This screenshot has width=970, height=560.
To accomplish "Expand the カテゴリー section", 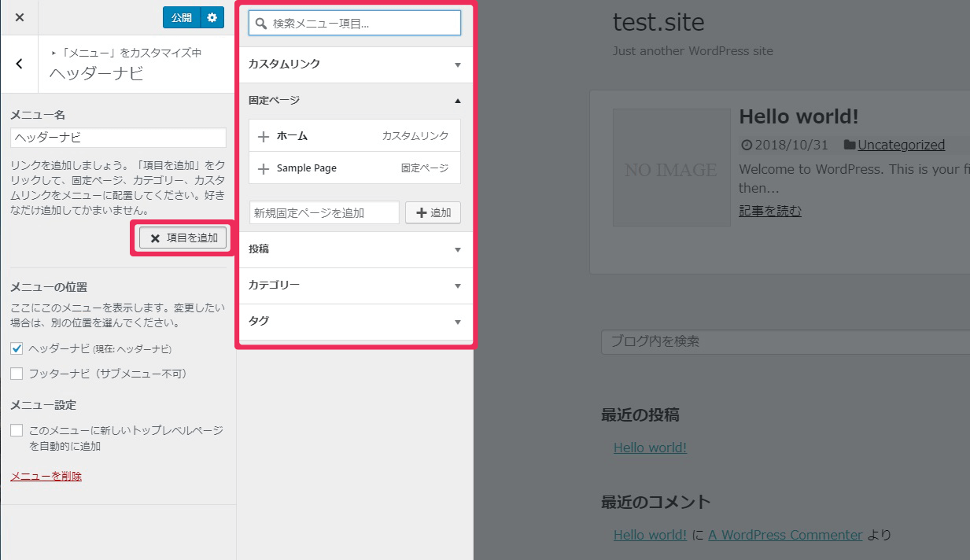I will (458, 286).
